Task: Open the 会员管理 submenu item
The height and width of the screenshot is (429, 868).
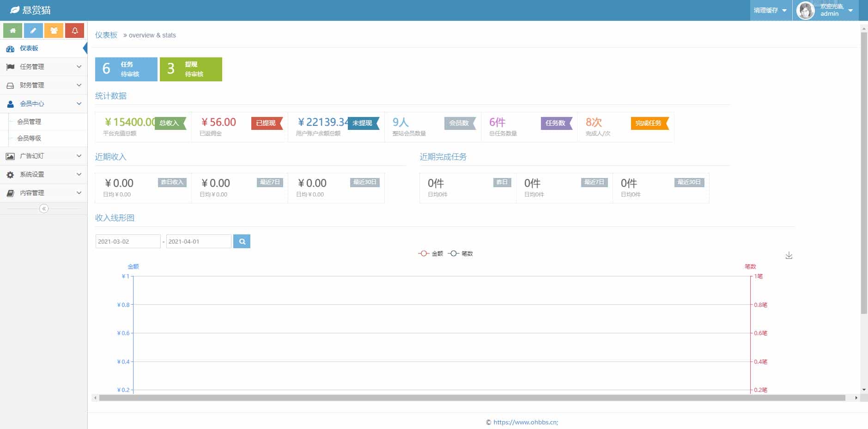Action: pos(43,122)
